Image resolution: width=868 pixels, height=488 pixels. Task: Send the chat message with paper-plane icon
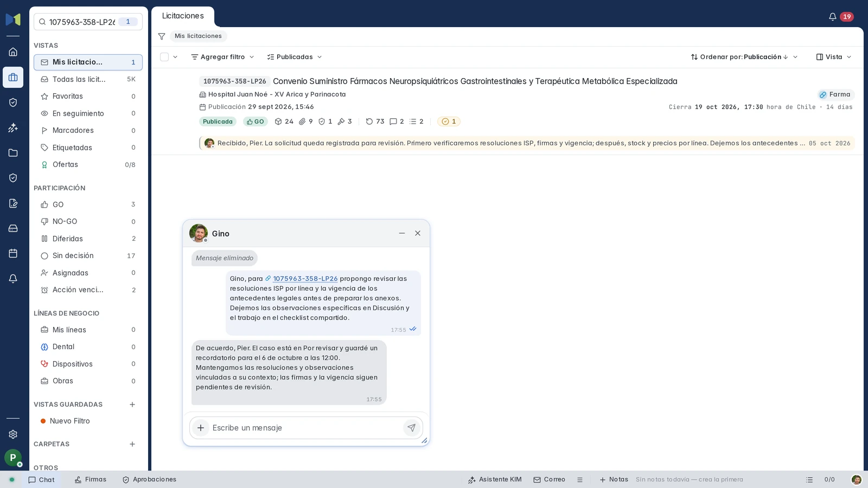[412, 428]
